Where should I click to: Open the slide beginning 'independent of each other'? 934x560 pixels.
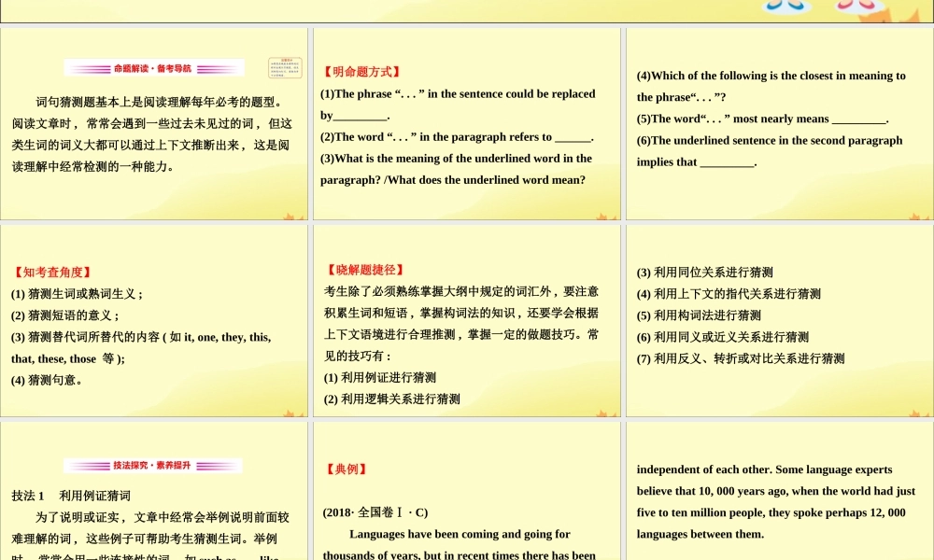(x=780, y=491)
